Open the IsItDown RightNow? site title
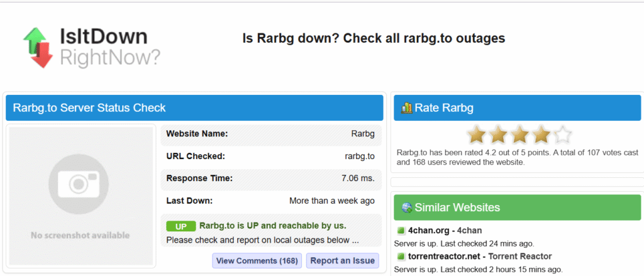644x276 pixels. click(109, 47)
